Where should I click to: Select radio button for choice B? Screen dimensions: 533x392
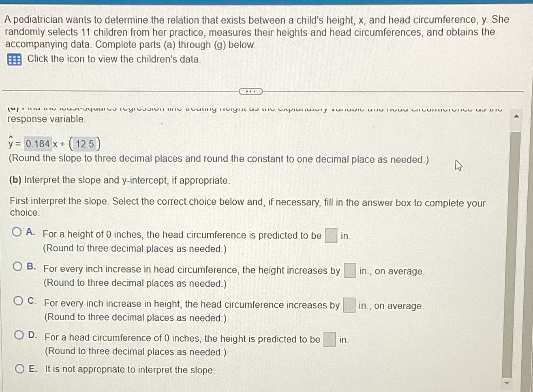17,266
